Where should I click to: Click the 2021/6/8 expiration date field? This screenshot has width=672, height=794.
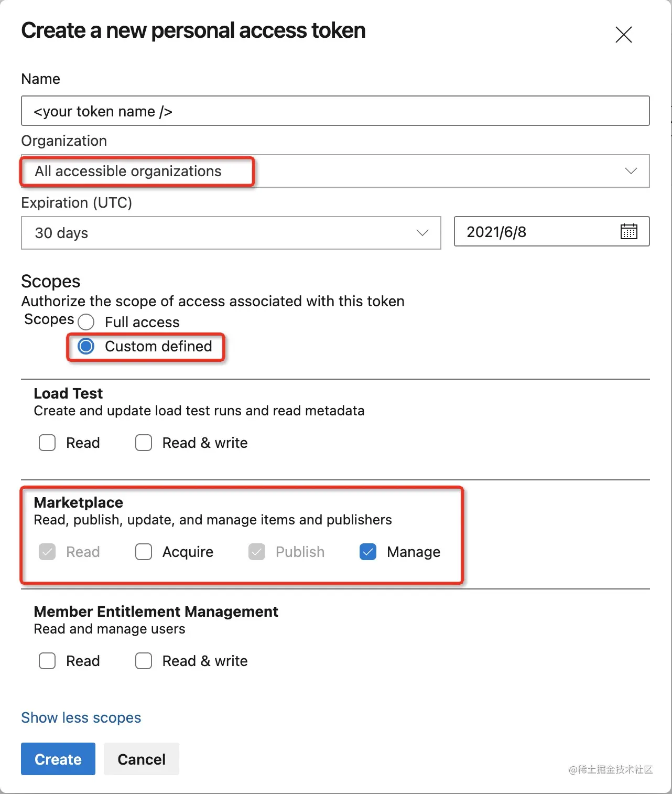[x=551, y=231]
